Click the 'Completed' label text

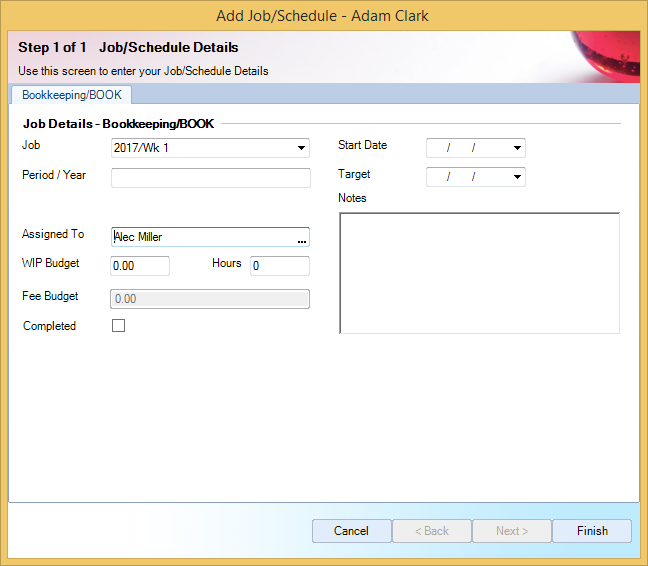(49, 326)
